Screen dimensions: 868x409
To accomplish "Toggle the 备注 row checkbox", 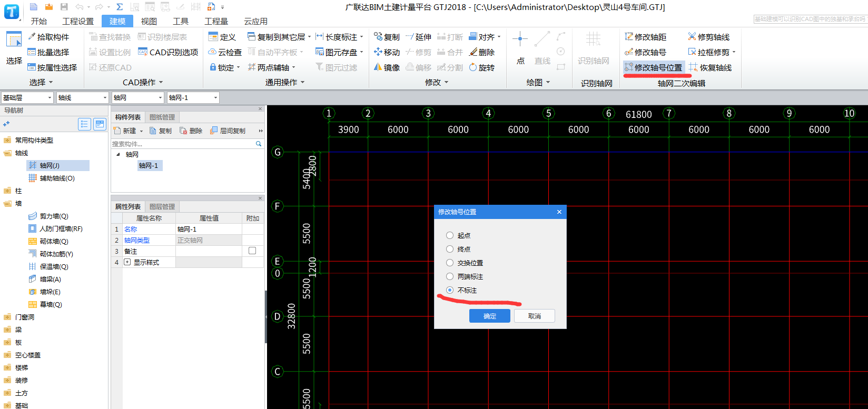I will [252, 251].
